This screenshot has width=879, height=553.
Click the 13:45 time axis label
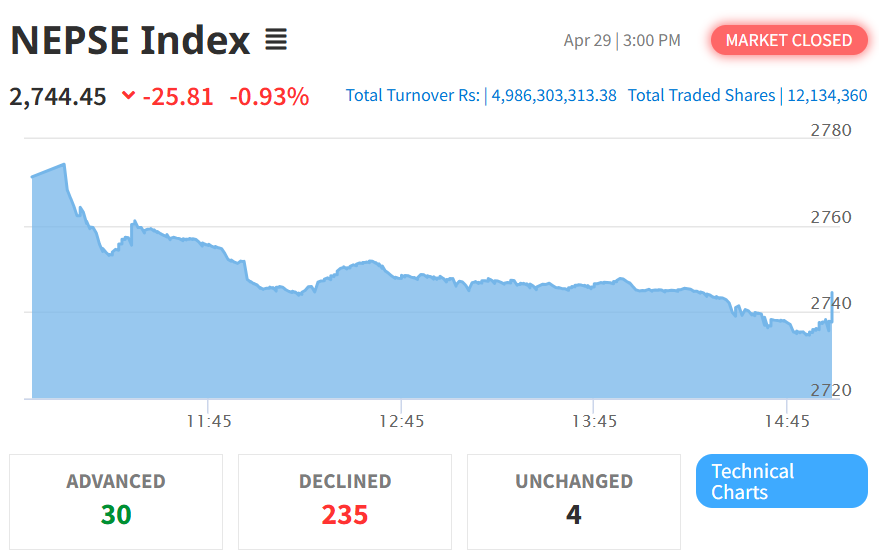(594, 421)
